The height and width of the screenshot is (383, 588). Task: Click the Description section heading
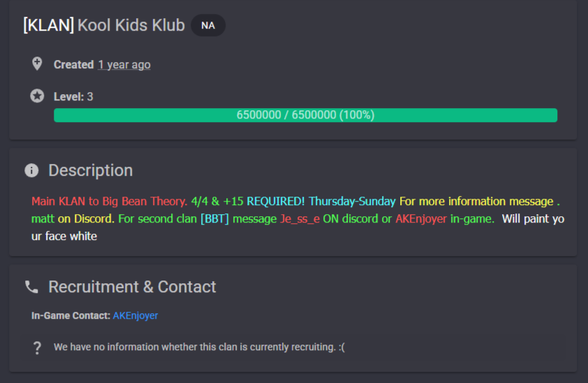click(x=90, y=170)
